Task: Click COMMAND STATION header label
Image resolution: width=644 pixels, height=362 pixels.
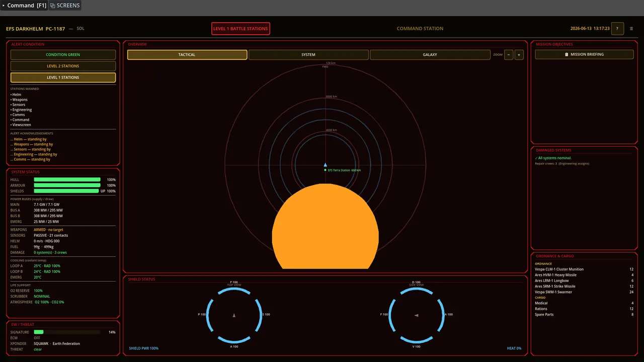Action: (x=420, y=29)
